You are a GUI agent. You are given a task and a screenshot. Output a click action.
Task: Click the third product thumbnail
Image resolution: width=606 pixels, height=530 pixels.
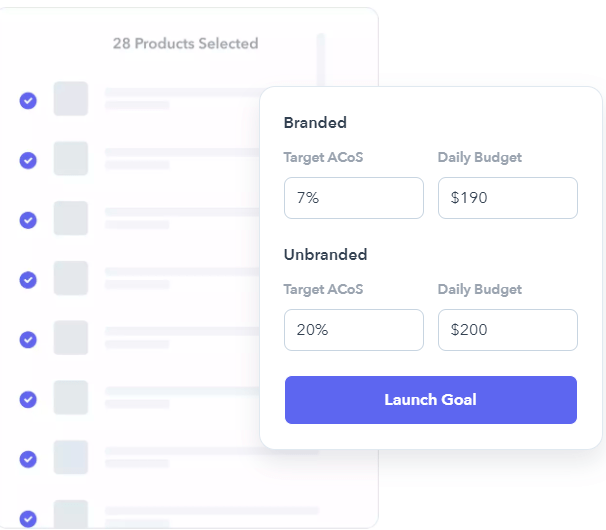pyautogui.click(x=71, y=218)
